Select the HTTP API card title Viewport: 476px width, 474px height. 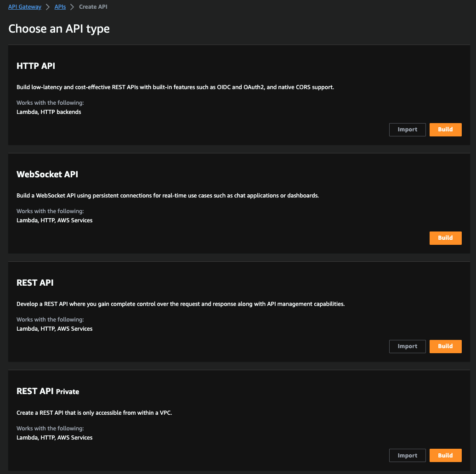(36, 66)
